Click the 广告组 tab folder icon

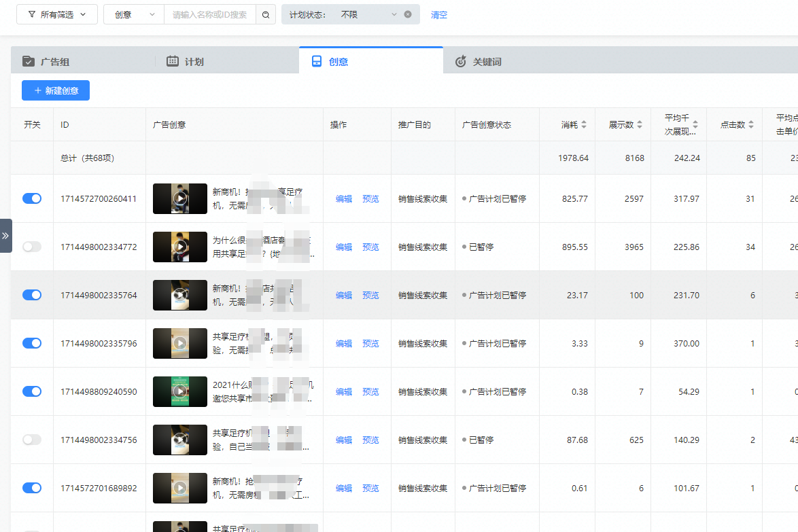(29, 62)
